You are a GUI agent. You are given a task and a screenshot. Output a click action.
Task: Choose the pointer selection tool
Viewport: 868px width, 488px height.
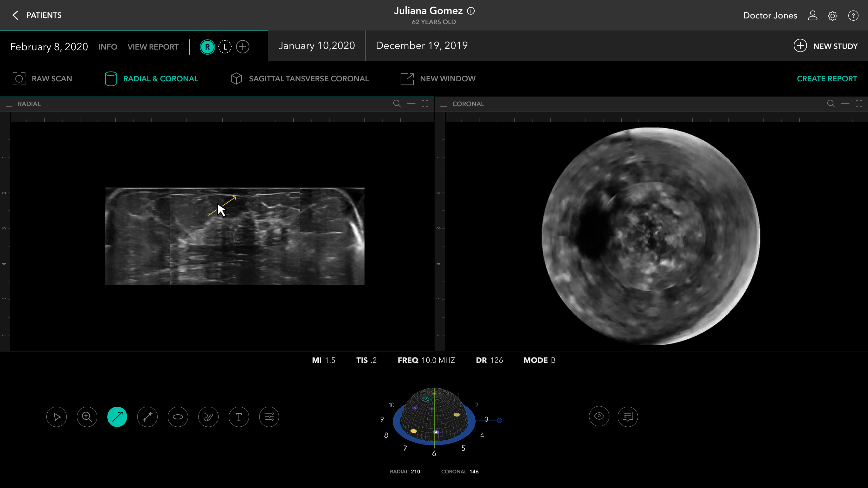point(57,417)
